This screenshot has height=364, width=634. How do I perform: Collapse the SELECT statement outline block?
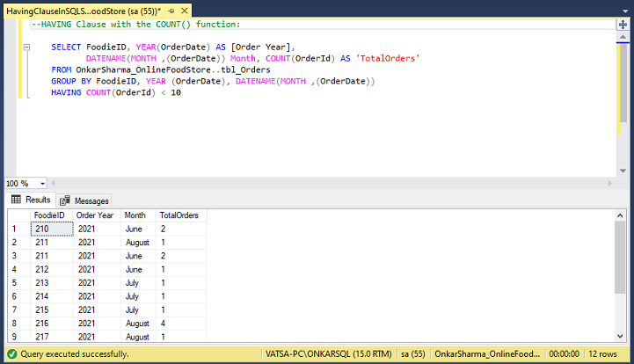tap(26, 47)
